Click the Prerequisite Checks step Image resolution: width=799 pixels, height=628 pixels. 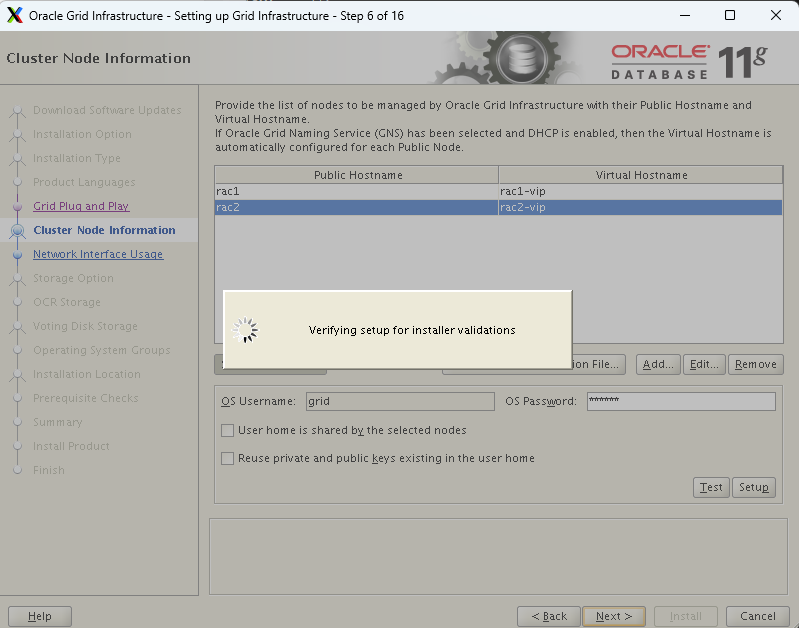(86, 398)
